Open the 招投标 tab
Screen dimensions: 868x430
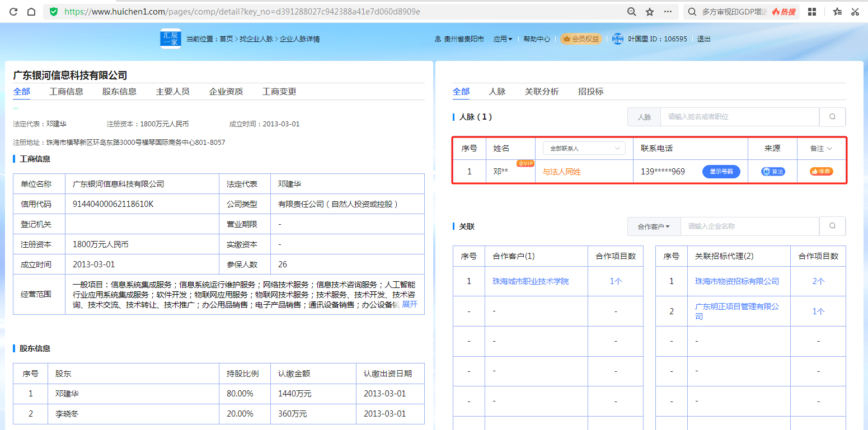click(590, 92)
